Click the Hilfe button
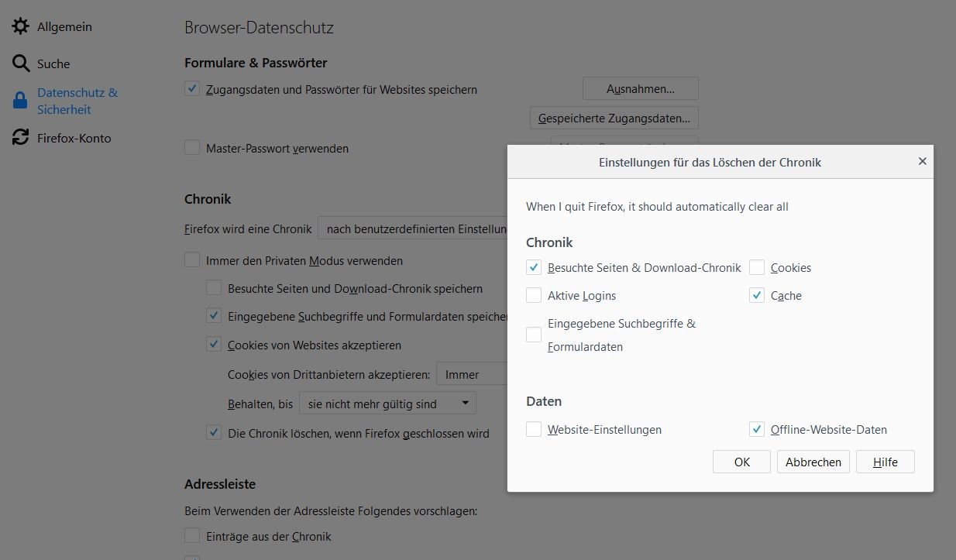Viewport: 956px width, 560px height. [886, 462]
